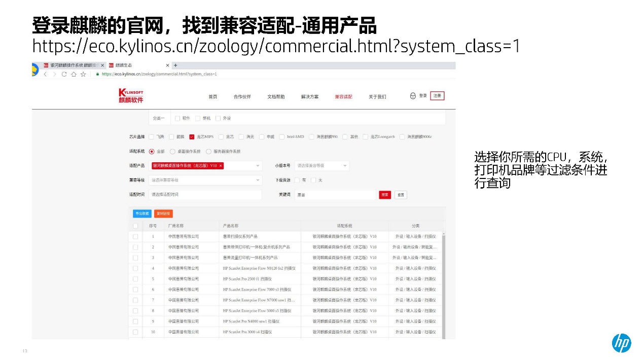Go to the 合作伙伴 menu item
Image resolution: width=644 pixels, height=362 pixels.
(x=242, y=97)
